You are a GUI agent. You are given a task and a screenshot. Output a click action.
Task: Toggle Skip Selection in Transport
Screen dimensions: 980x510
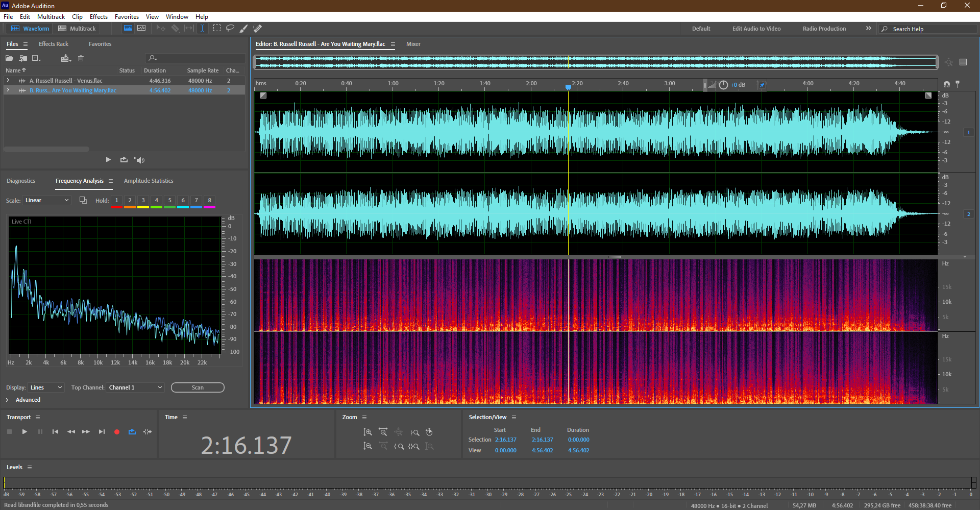coord(148,432)
